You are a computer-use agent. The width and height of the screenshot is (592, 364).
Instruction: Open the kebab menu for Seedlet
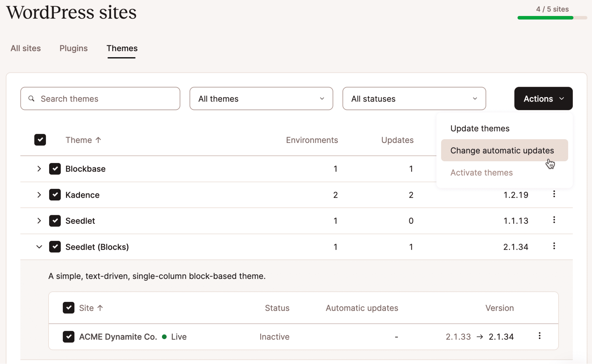554,220
